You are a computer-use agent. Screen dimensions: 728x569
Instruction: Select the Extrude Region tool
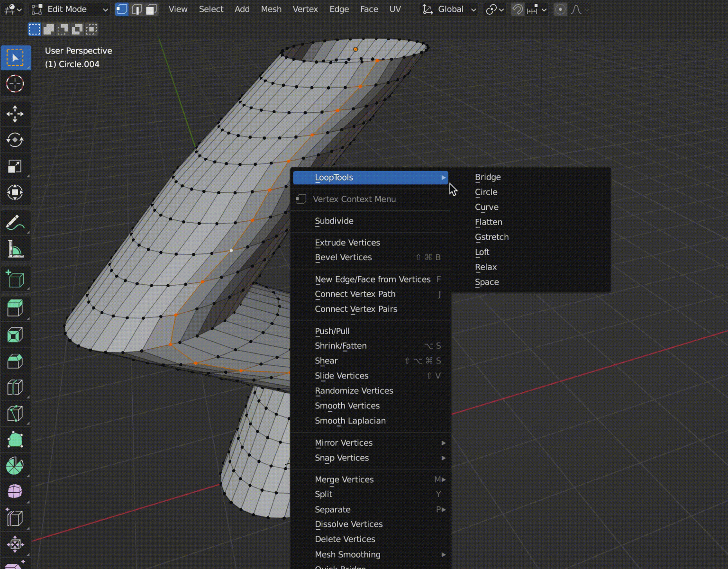tap(16, 308)
